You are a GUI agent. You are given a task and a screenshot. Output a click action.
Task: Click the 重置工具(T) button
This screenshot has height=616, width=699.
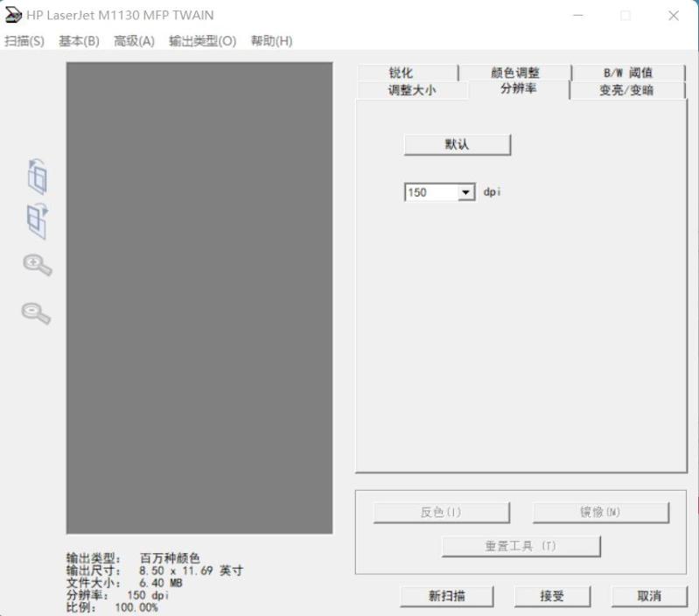point(521,546)
